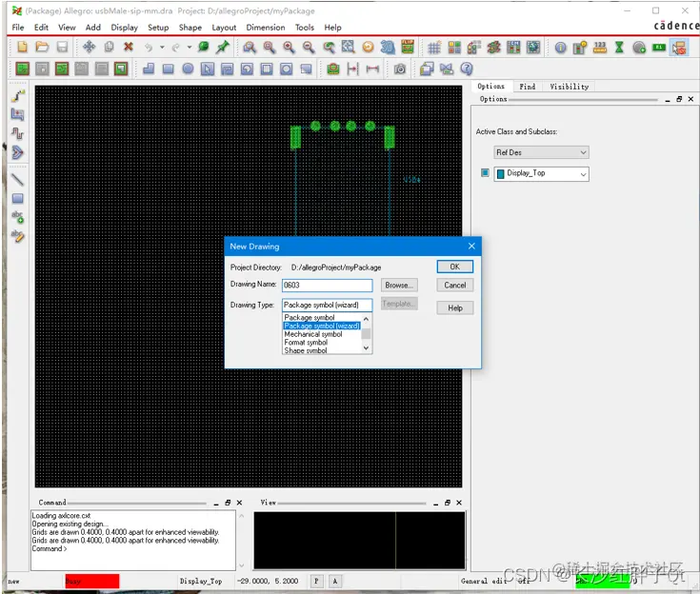The image size is (700, 594).
Task: Select the Add Line tool in sidebar
Action: 17,179
